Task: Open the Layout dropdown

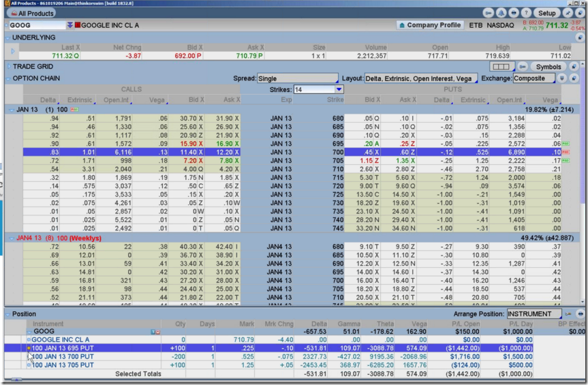Action: (x=421, y=78)
